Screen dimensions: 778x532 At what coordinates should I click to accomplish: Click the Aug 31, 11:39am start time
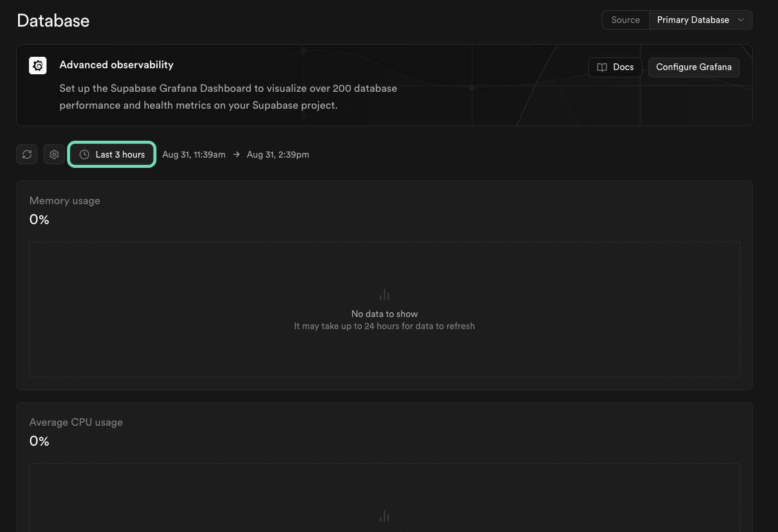[194, 155]
